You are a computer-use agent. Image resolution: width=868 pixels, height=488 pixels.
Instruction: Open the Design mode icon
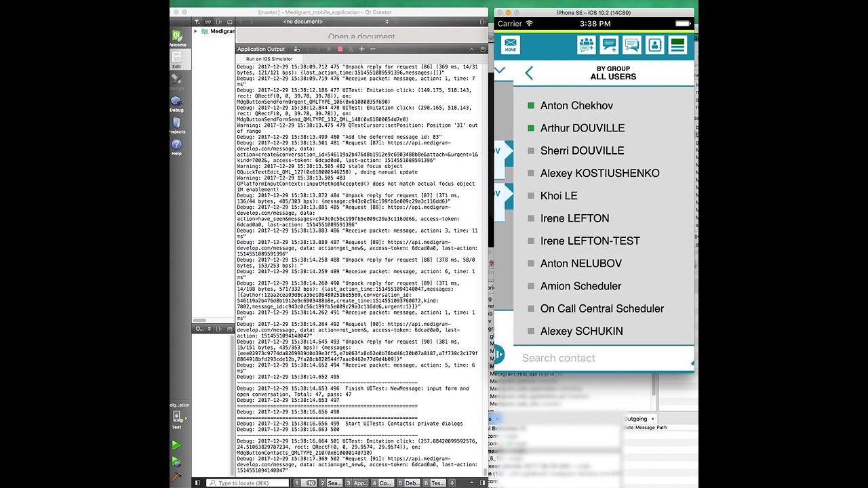pos(176,82)
